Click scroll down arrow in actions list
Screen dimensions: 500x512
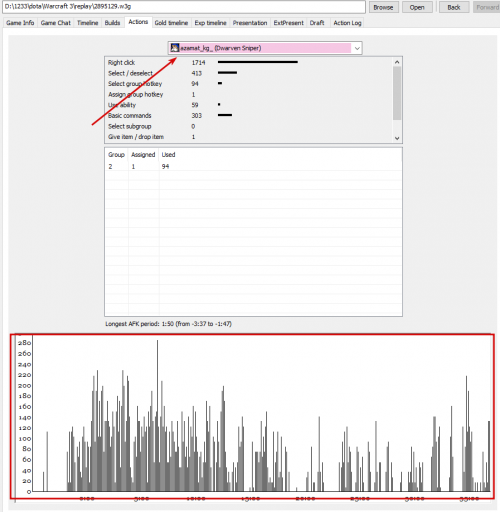pos(397,138)
